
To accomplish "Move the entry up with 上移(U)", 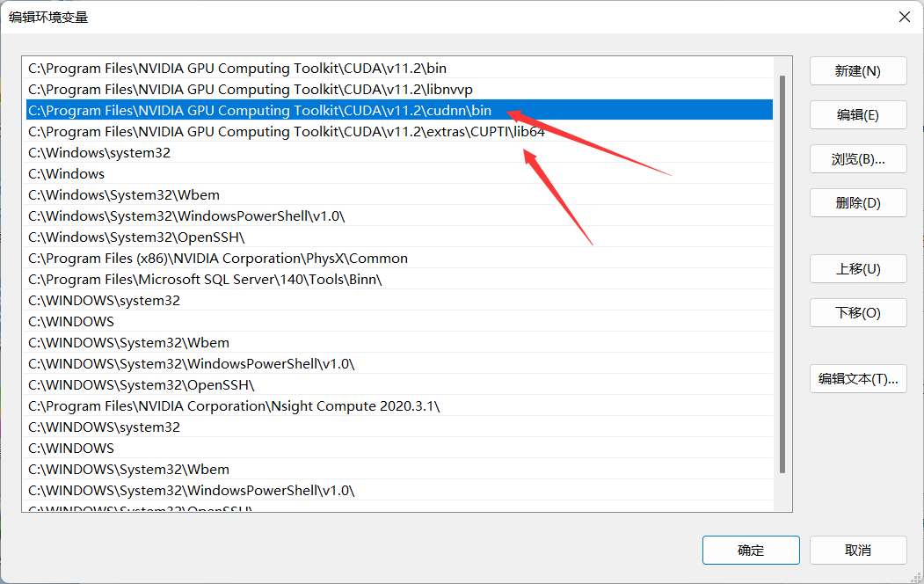I will 858,269.
